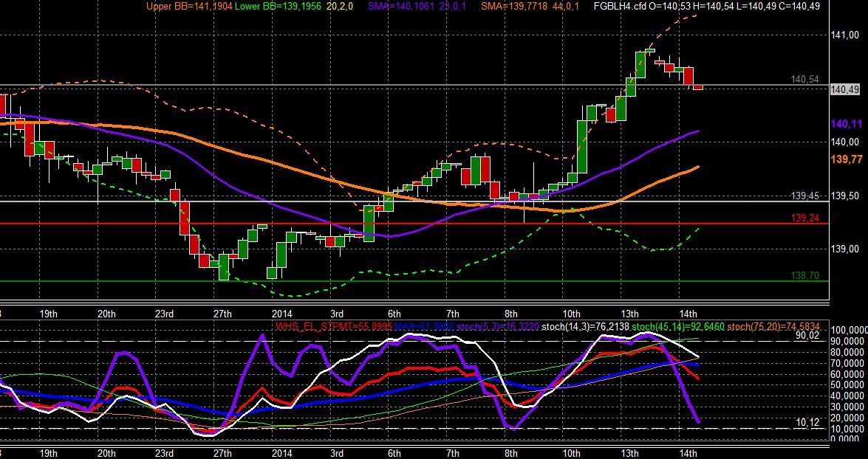Click the 140,00 price axis label
Viewport: 868px width, 459px height.
click(845, 142)
